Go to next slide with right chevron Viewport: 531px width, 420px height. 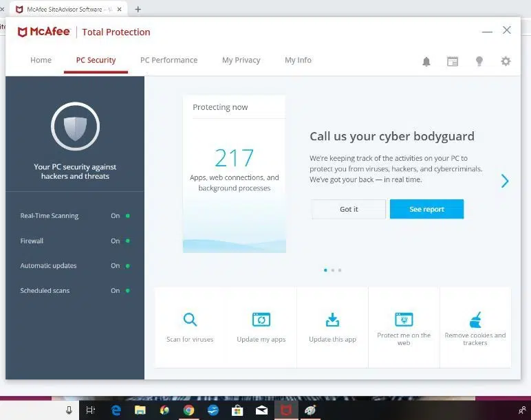(505, 181)
